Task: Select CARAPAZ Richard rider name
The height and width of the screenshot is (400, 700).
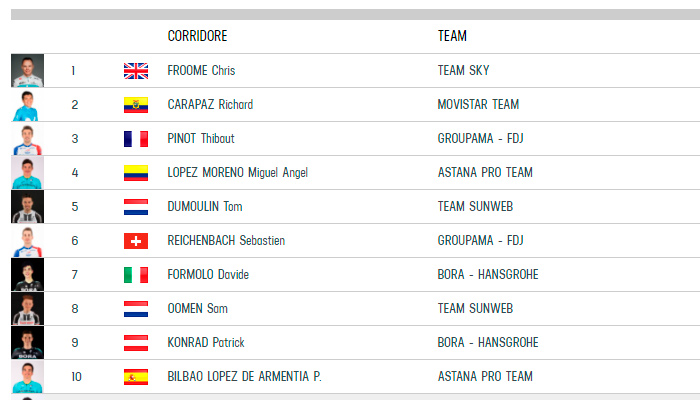Action: [x=210, y=105]
